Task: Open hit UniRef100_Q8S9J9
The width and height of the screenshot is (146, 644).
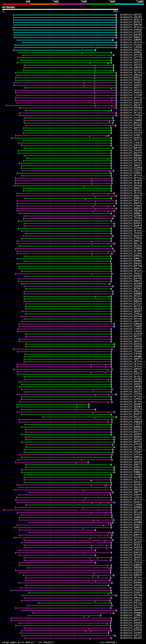Action: click(x=131, y=20)
